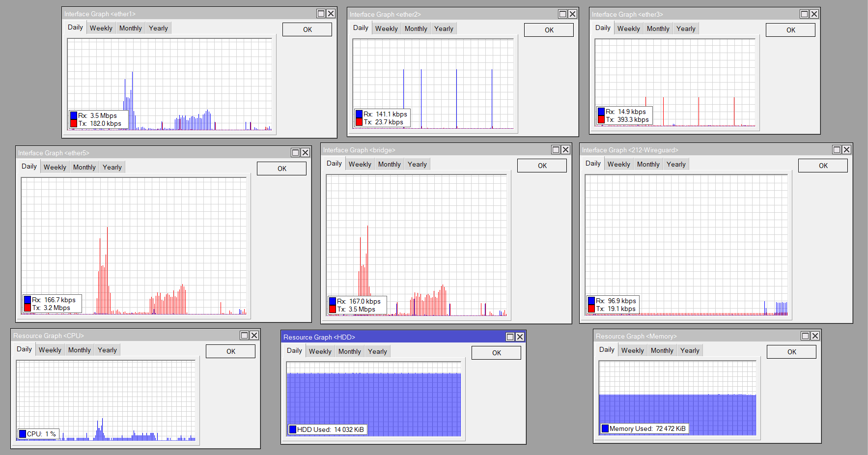Click OK in the bridge graph window
The width and height of the screenshot is (868, 455).
click(x=542, y=166)
